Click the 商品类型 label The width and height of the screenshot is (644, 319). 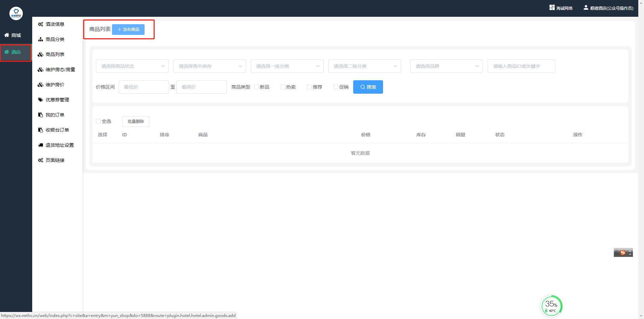241,87
